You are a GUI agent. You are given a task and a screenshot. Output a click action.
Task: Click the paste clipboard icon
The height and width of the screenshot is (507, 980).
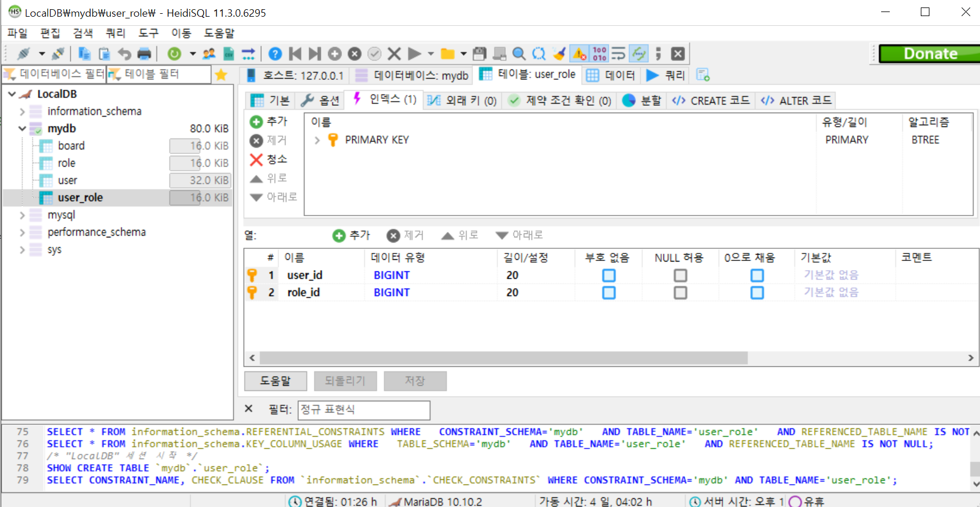(104, 53)
